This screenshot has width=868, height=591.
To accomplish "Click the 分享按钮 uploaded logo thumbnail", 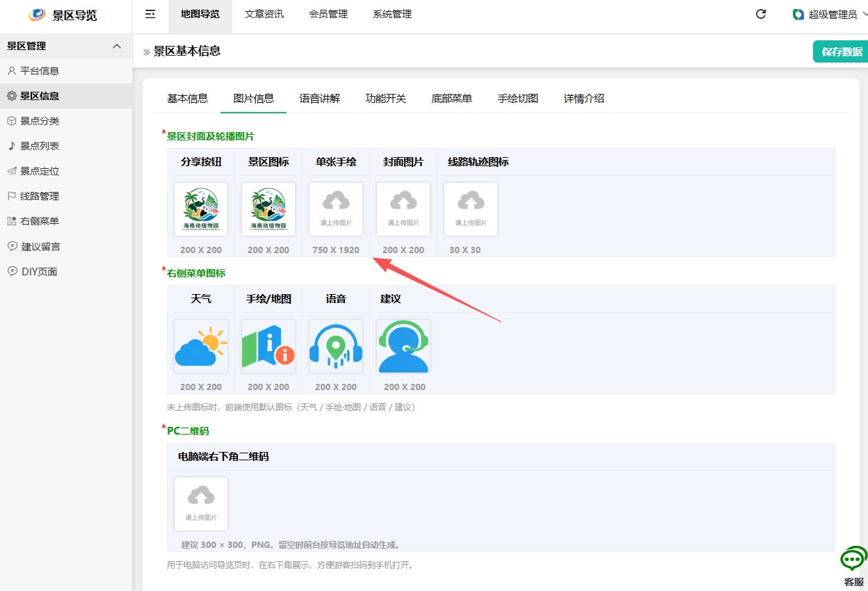I will (201, 209).
